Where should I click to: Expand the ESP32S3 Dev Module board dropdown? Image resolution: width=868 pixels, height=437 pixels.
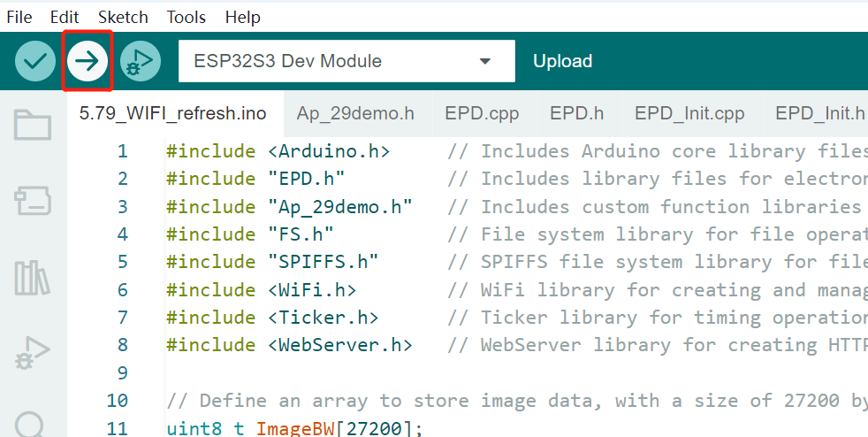tap(346, 61)
